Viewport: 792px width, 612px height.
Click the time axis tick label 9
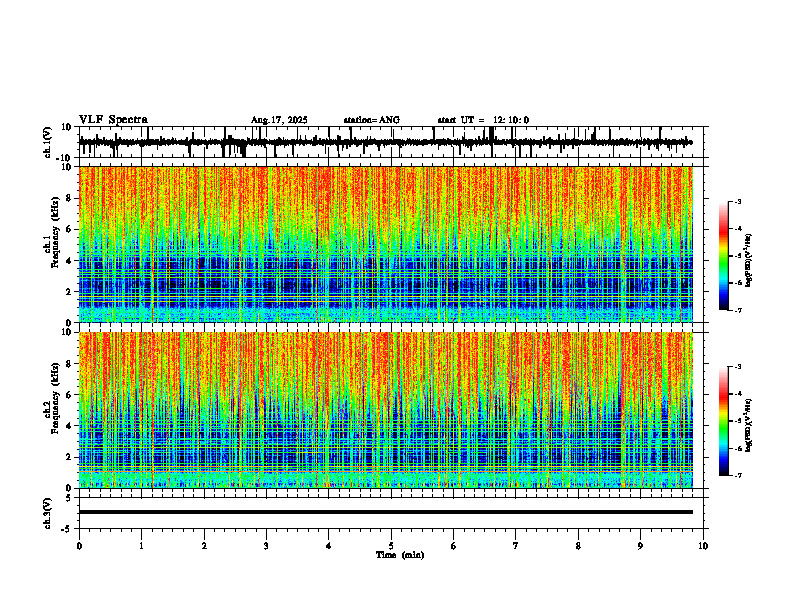(x=640, y=546)
